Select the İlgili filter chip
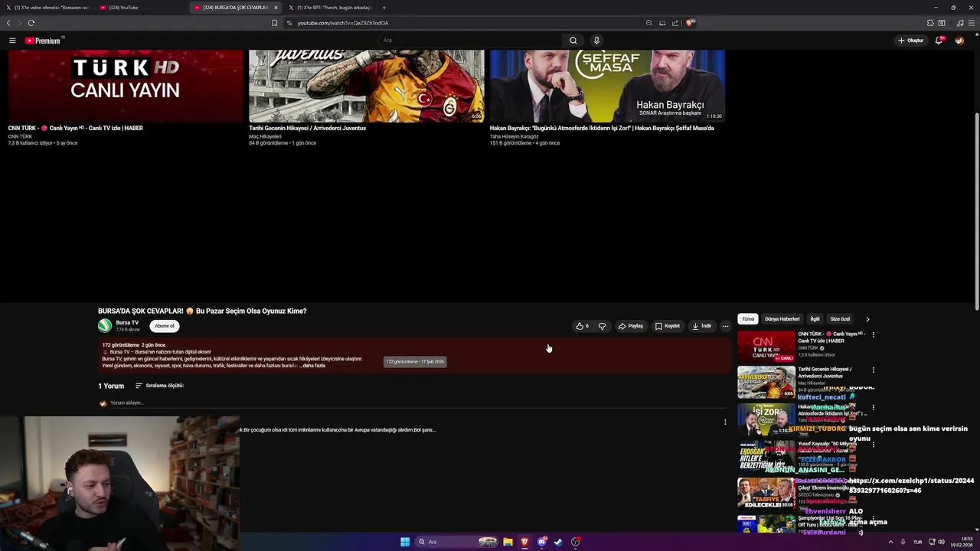 point(815,319)
